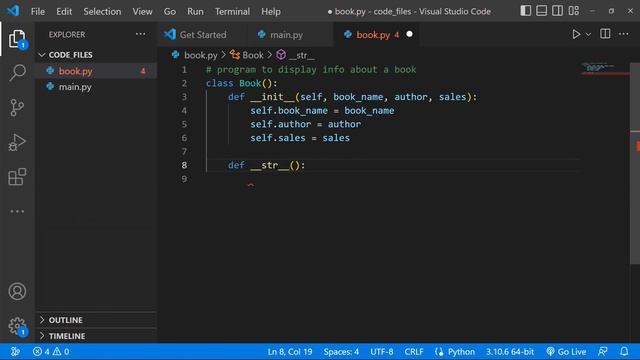Screen dimensions: 640x360
Task: Open book.py in the explorer tree
Action: pyautogui.click(x=96, y=71)
